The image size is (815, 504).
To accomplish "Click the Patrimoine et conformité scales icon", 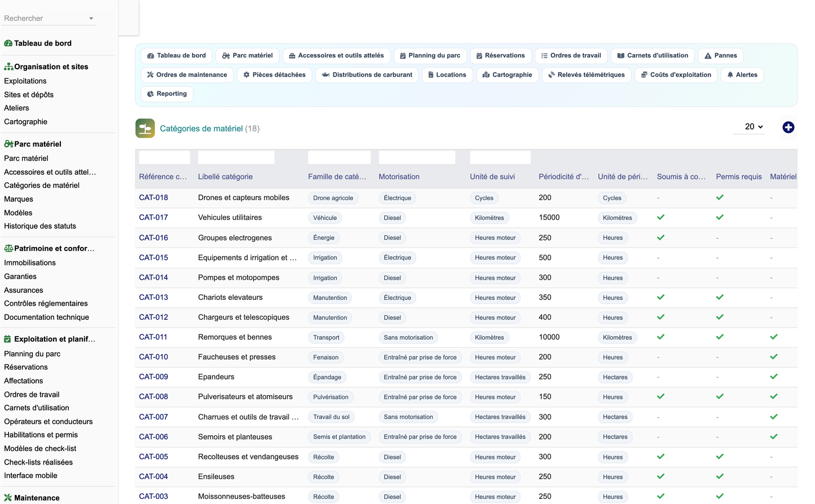I will tap(8, 248).
